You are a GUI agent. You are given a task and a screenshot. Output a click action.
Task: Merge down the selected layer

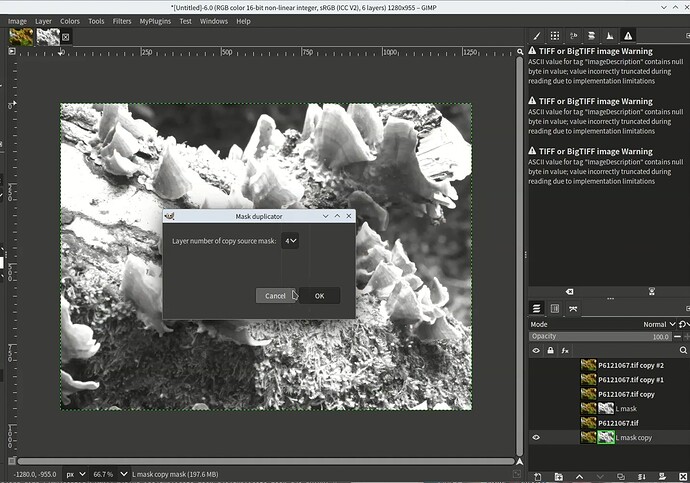[641, 477]
